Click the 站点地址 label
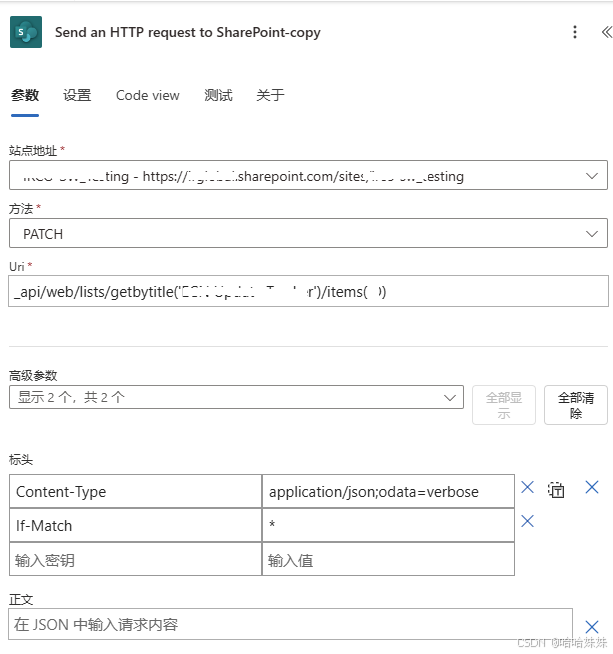Image resolution: width=613 pixels, height=654 pixels. click(33, 150)
